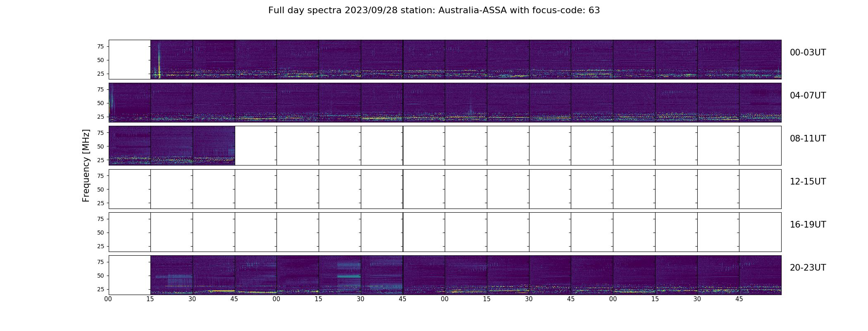This screenshot has width=868, height=331.
Task: Click the 'Frequency [MHz]' axis label
Action: [x=86, y=165]
